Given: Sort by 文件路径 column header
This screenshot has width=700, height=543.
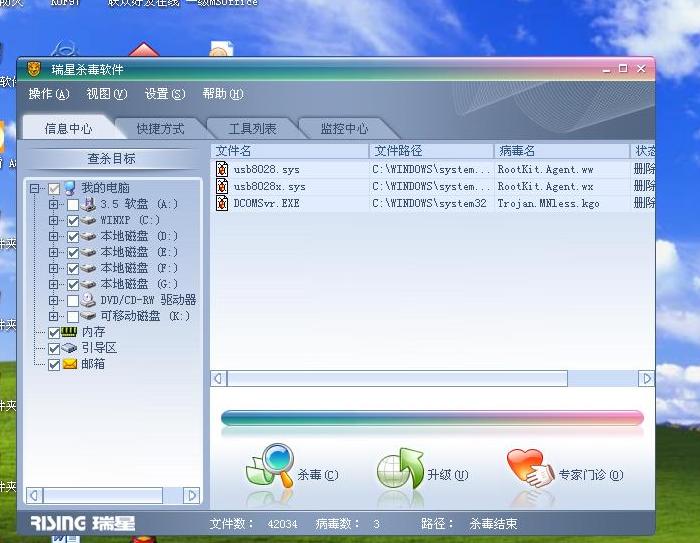Looking at the screenshot, I should pyautogui.click(x=432, y=151).
